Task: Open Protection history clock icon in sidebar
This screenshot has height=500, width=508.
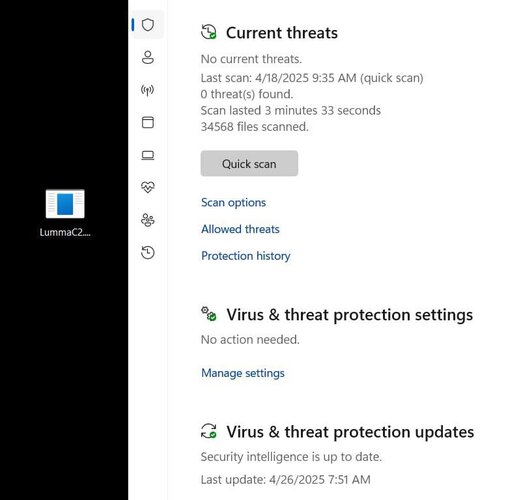Action: pyautogui.click(x=148, y=252)
